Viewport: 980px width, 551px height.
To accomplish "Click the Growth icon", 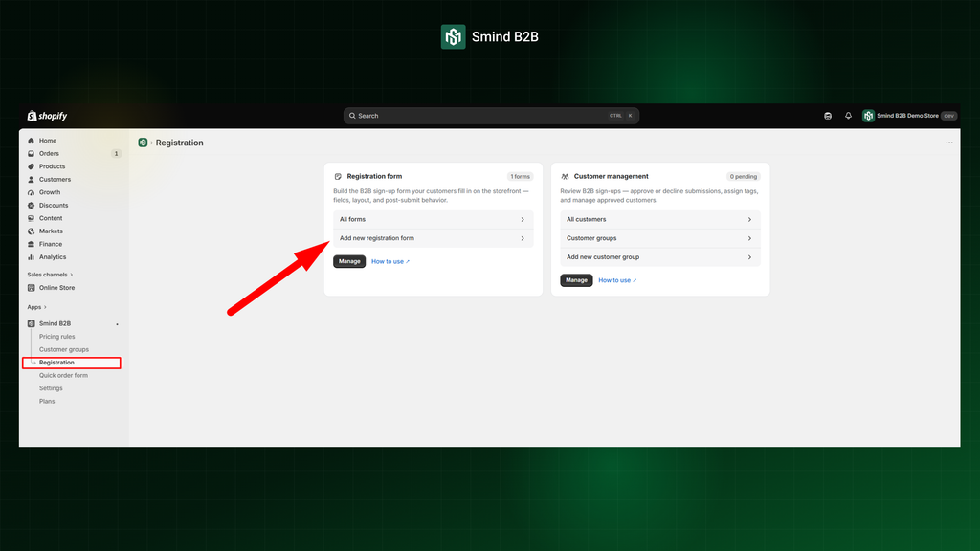I will (32, 192).
